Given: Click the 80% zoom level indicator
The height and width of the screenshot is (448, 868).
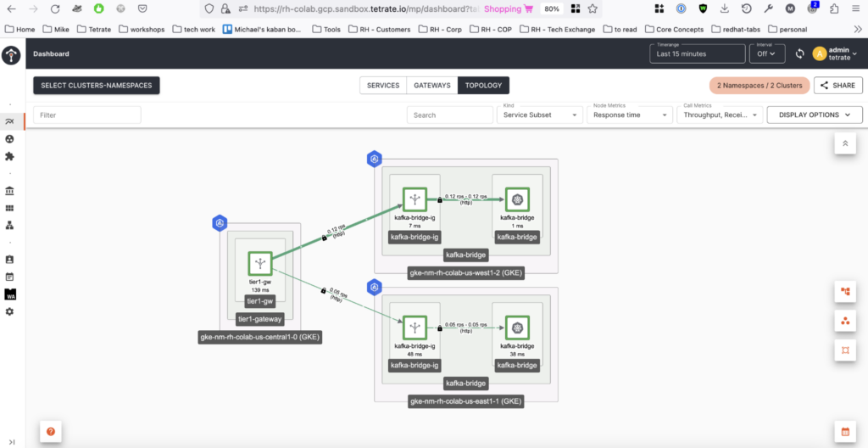Looking at the screenshot, I should (551, 8).
